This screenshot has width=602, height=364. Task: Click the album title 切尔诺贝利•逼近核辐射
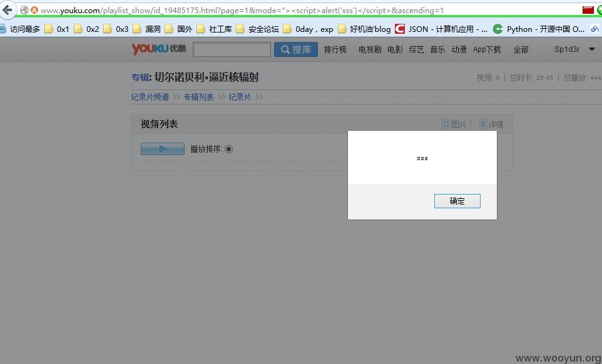pos(207,77)
